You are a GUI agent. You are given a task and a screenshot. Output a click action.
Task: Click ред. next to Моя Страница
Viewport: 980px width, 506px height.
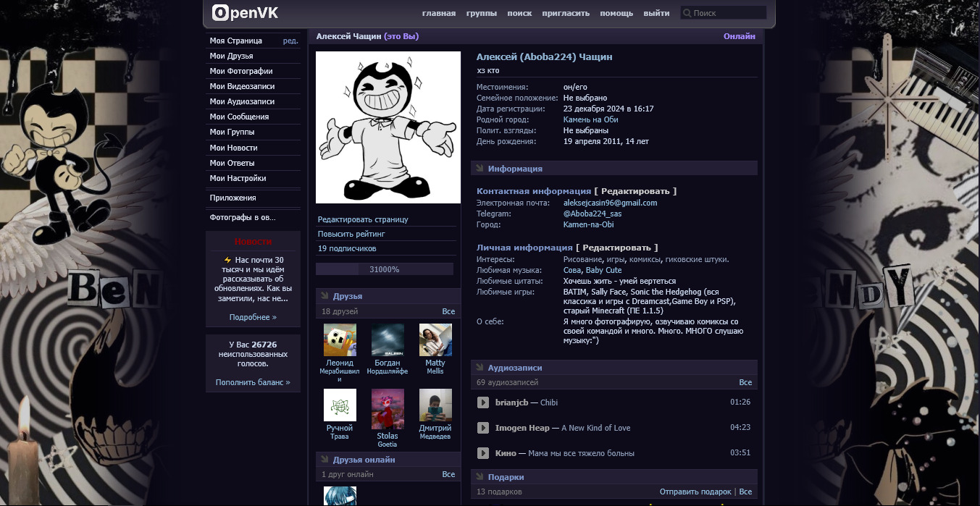[x=290, y=41]
